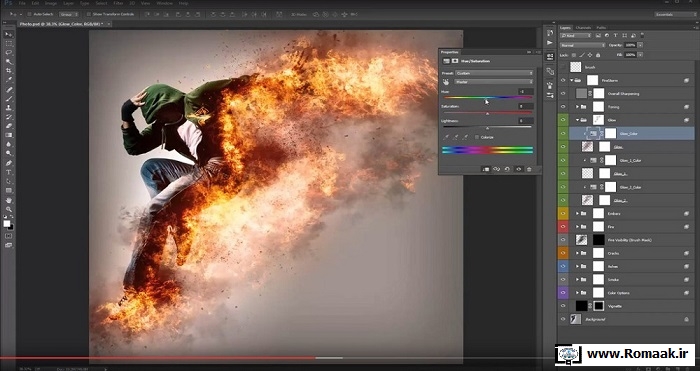Show the hidden brush layer
Screen dimensions: 700x371
pyautogui.click(x=563, y=67)
